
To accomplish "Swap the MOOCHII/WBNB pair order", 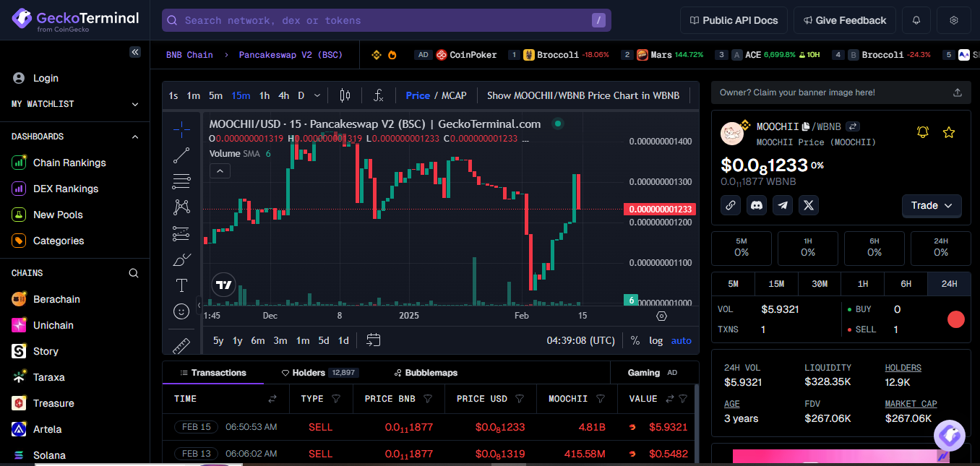I will [853, 126].
